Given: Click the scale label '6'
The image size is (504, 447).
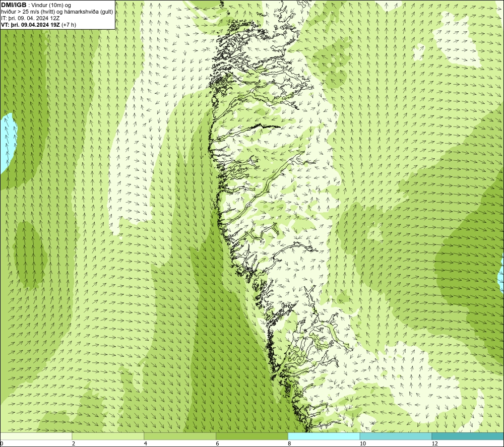Looking at the screenshot, I should tap(218, 444).
